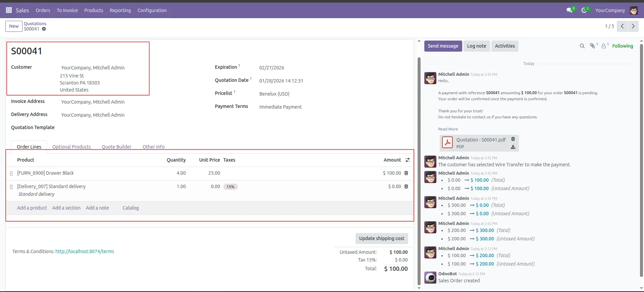Download the Quotation - S00041.pdf attachment
This screenshot has height=292, width=644.
click(x=513, y=147)
